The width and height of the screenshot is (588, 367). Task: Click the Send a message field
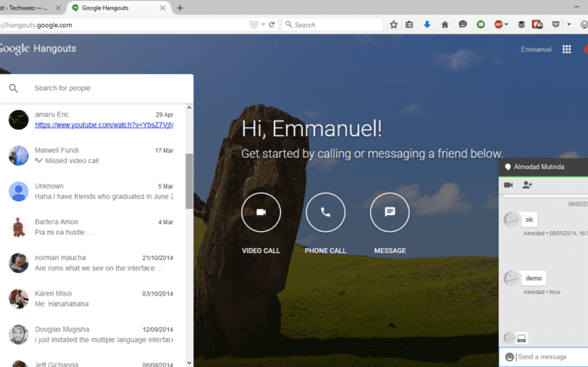coord(552,357)
